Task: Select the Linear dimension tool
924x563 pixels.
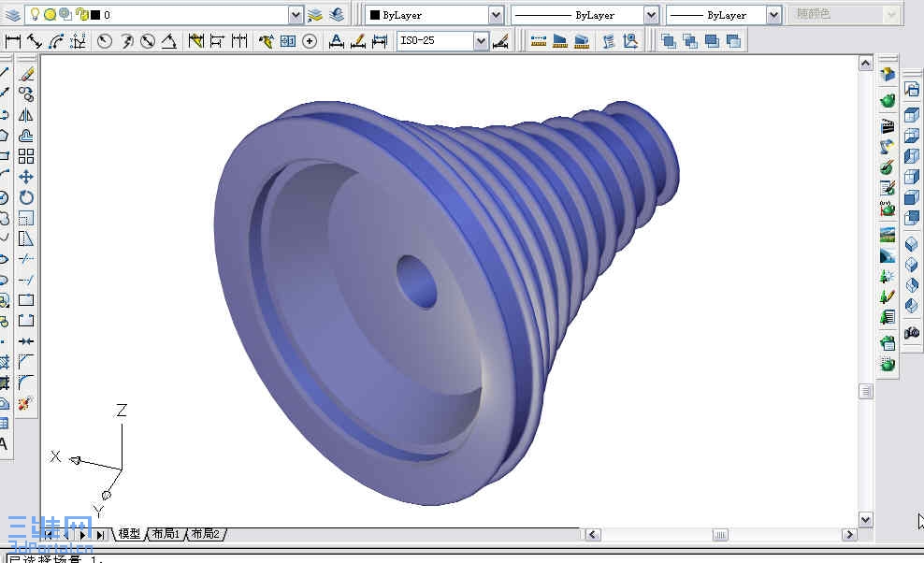Action: (x=12, y=40)
